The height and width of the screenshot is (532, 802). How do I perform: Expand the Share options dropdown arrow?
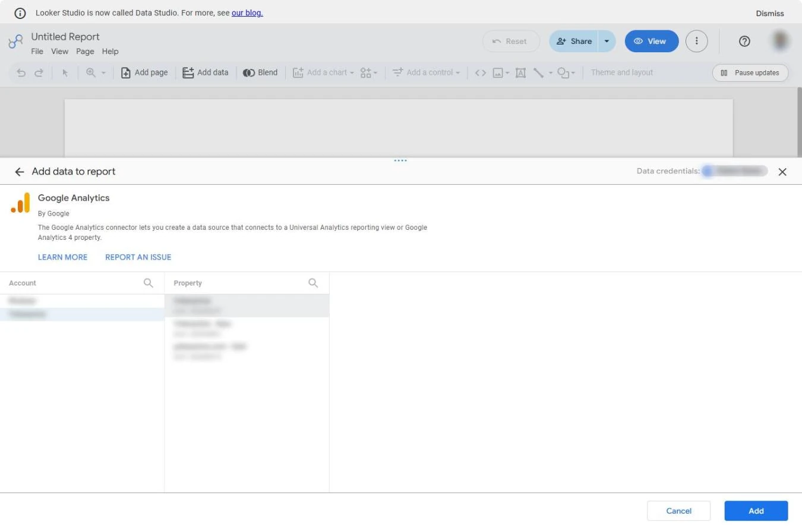pyautogui.click(x=607, y=41)
